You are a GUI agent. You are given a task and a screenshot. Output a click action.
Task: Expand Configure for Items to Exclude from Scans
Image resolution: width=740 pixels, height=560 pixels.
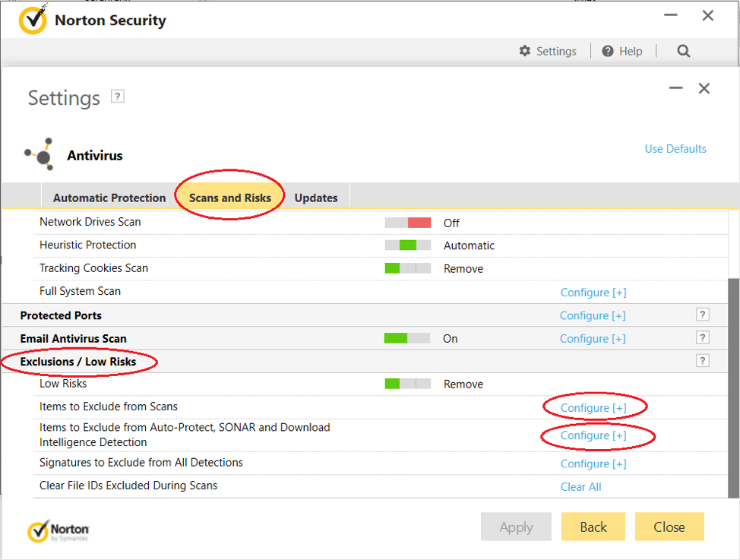pos(593,407)
